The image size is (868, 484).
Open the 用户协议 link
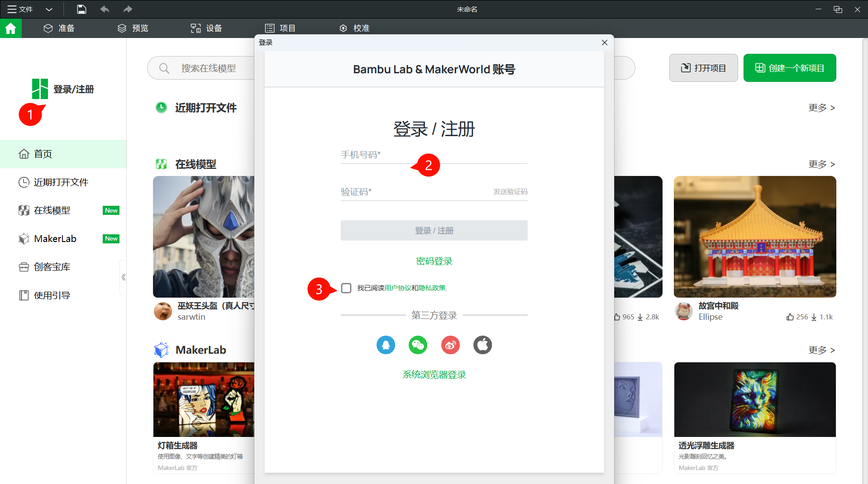point(398,288)
